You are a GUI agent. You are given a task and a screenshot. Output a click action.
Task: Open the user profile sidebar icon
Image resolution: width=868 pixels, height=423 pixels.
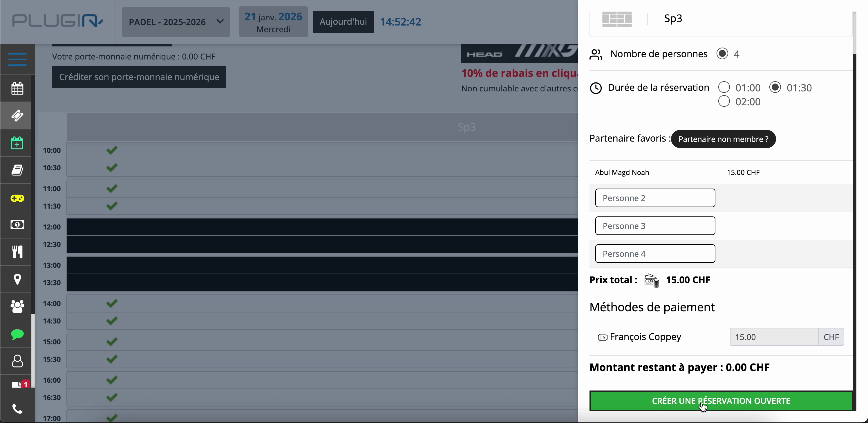click(17, 361)
